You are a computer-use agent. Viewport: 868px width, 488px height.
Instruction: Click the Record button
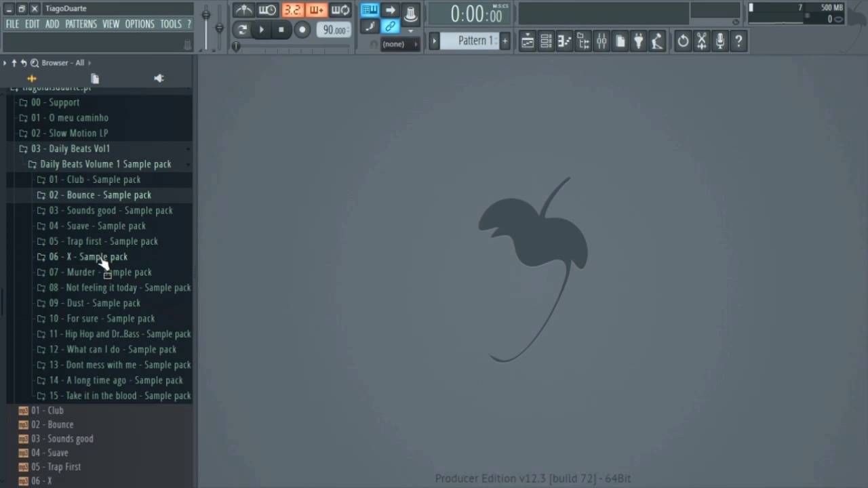click(302, 29)
